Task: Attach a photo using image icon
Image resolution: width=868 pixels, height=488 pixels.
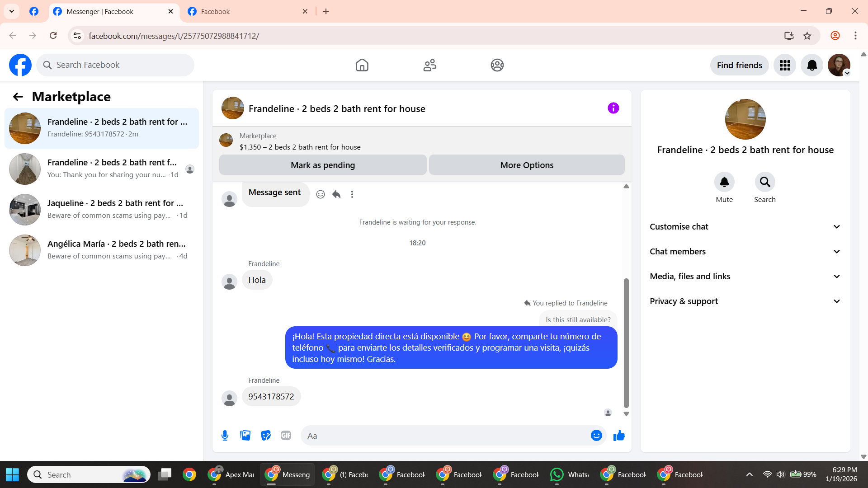Action: click(245, 436)
